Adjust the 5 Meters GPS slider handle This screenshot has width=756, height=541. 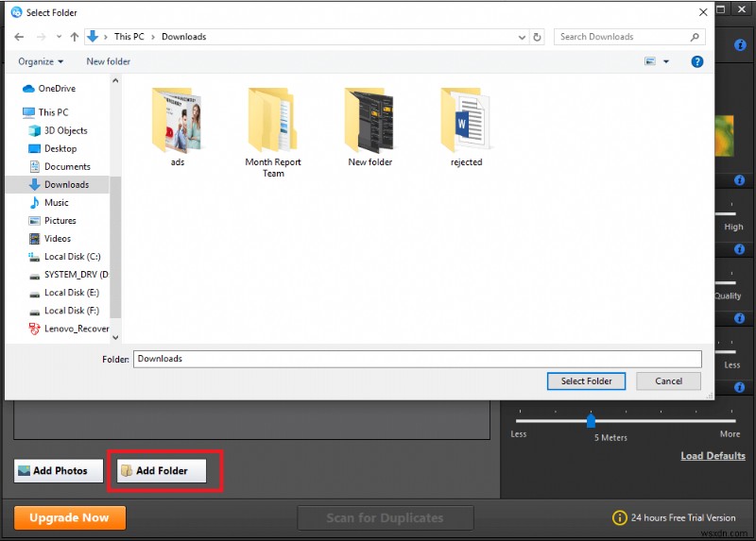pyautogui.click(x=591, y=420)
